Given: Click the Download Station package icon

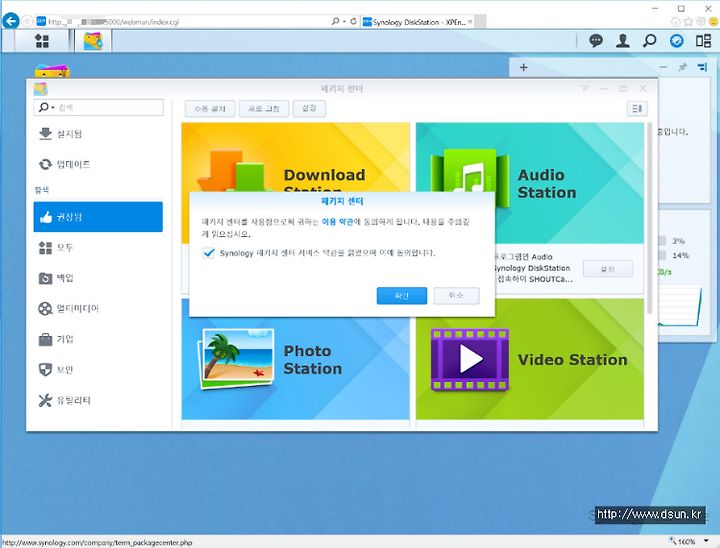Looking at the screenshot, I should pos(234,171).
